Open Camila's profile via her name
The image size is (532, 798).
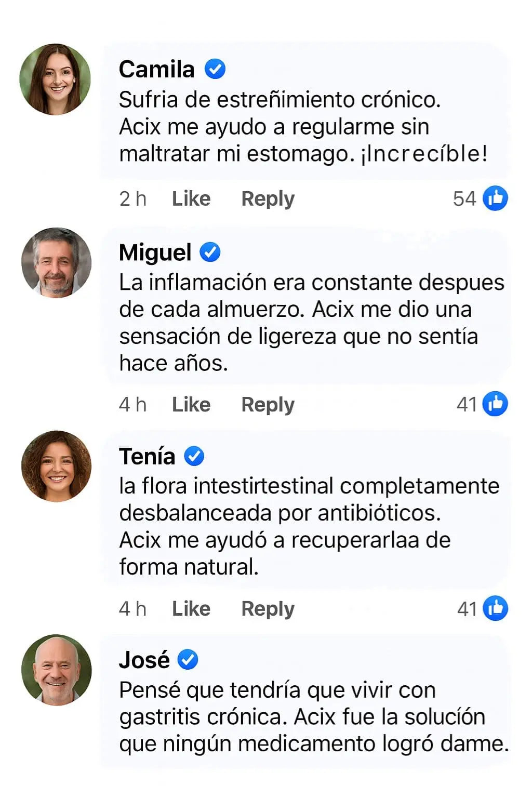pos(156,69)
